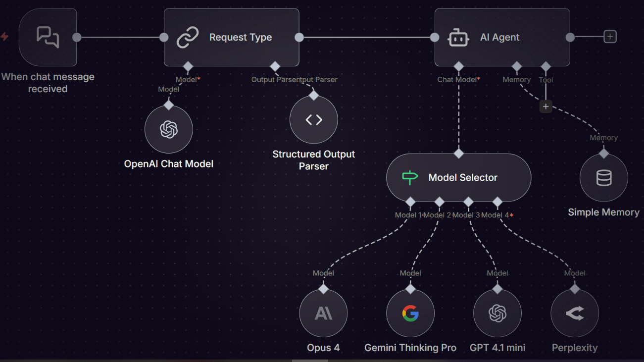Click the 'Chat Model' label under AI Agent
644x362 pixels.
[x=459, y=79]
